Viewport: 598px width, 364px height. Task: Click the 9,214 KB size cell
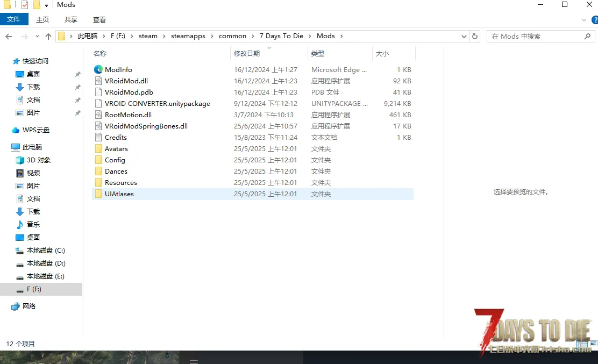pyautogui.click(x=397, y=103)
